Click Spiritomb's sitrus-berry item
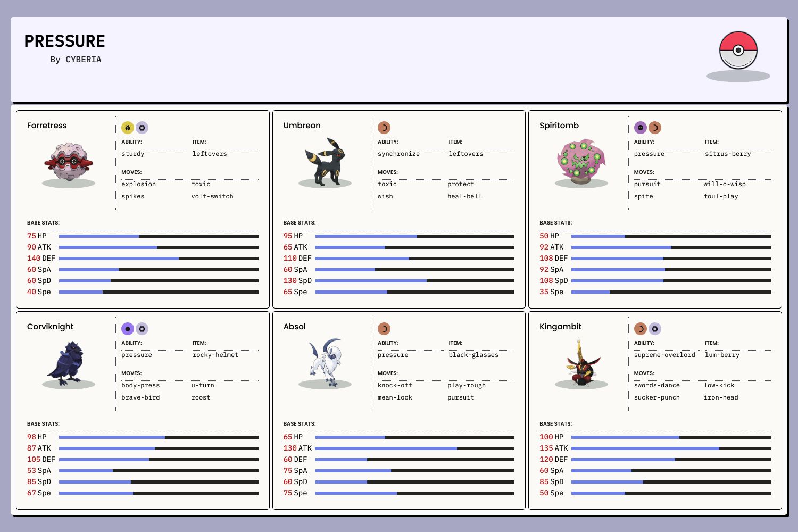 728,154
